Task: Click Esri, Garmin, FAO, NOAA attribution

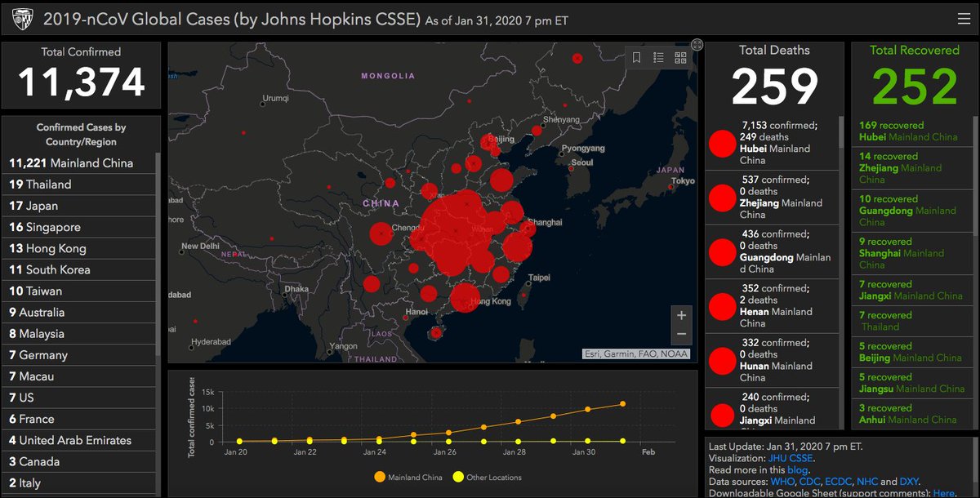Action: [x=635, y=353]
